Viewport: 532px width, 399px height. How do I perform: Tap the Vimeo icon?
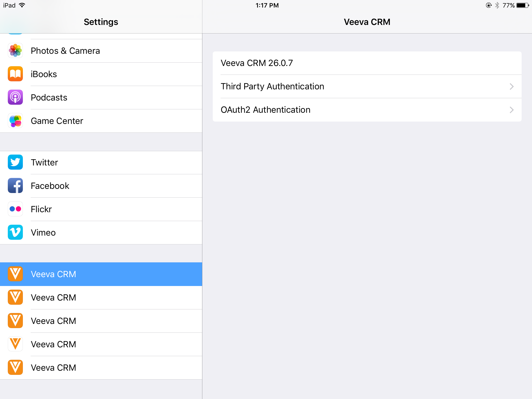[x=15, y=232]
